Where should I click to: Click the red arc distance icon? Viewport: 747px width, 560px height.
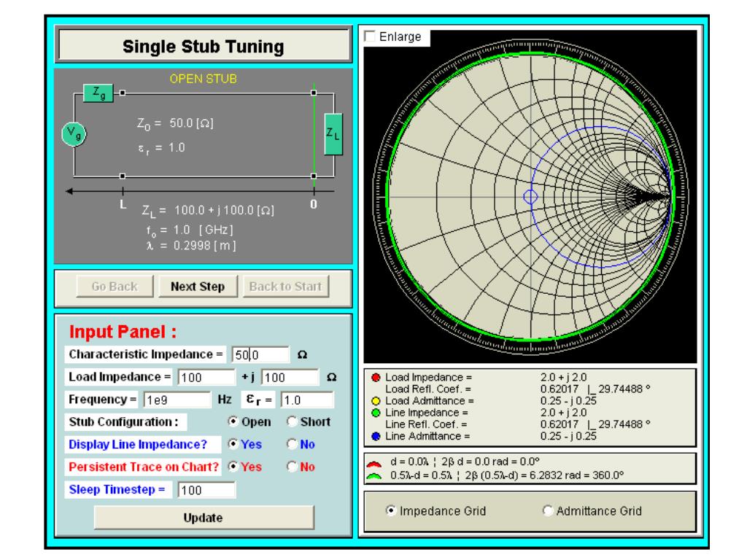point(374,463)
